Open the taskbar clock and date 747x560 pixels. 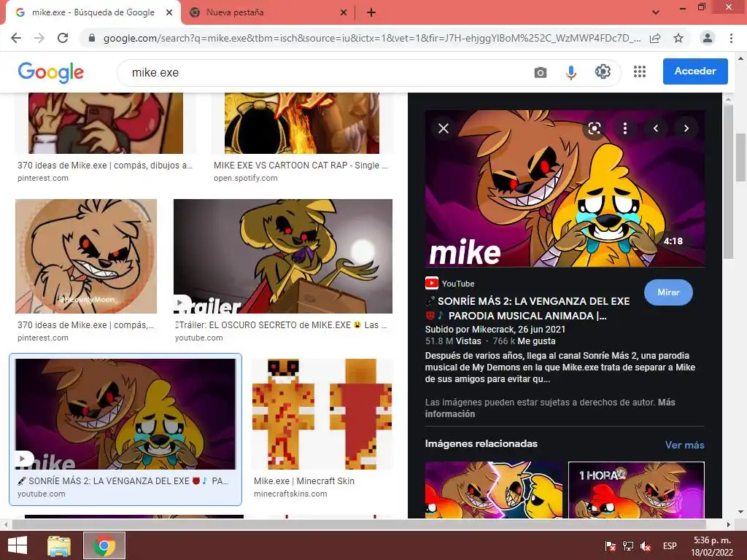click(712, 546)
